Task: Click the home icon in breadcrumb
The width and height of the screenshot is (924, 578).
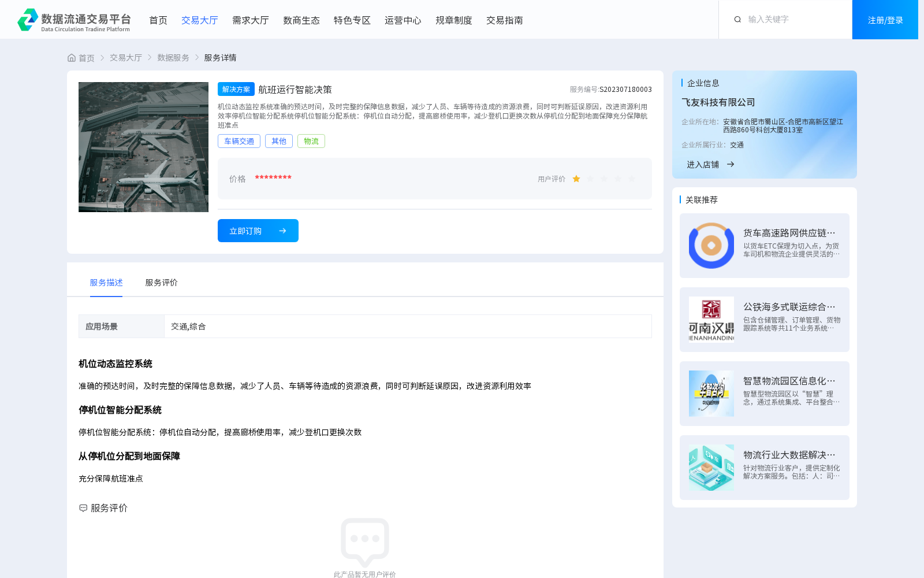Action: tap(72, 58)
